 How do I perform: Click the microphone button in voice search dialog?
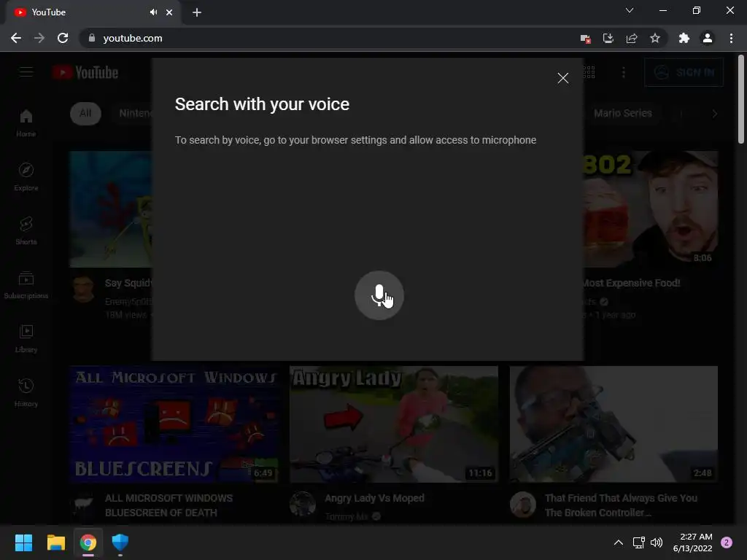tap(379, 295)
